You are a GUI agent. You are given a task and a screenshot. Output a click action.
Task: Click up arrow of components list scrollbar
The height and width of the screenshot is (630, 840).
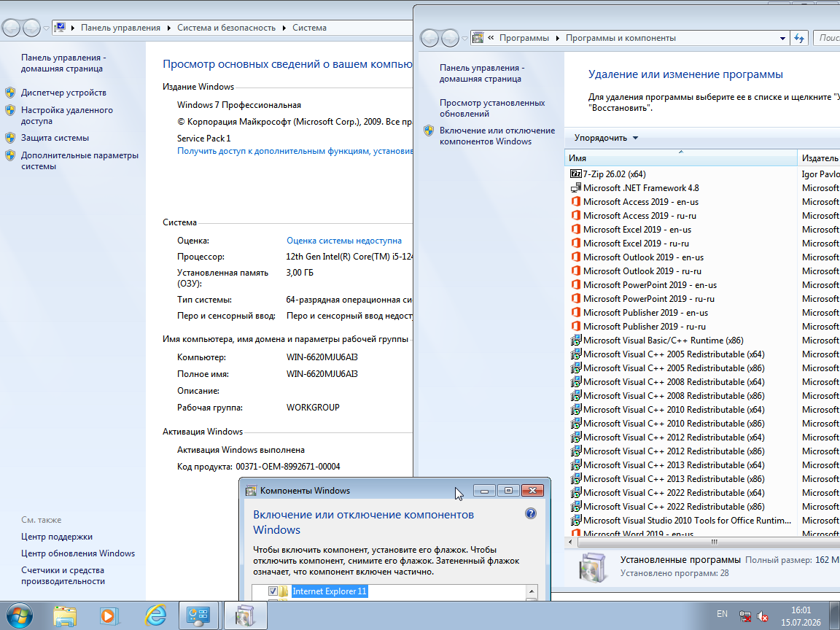point(532,591)
